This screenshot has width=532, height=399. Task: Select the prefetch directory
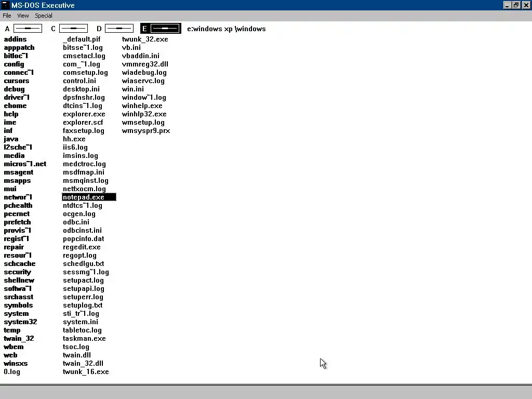(x=17, y=222)
